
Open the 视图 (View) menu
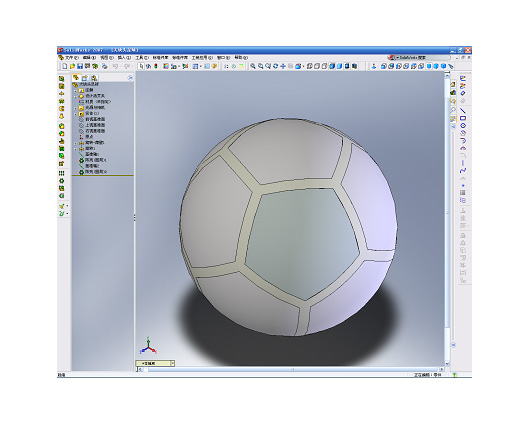click(x=106, y=58)
